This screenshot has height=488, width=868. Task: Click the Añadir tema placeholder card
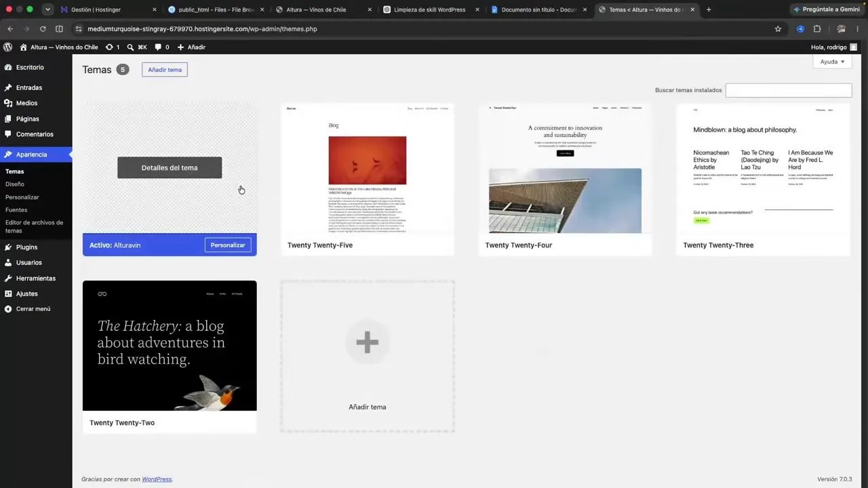(368, 357)
